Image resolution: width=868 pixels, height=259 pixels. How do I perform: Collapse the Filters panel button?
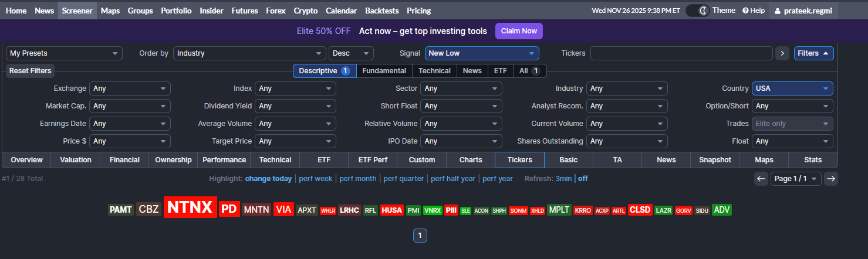point(813,53)
